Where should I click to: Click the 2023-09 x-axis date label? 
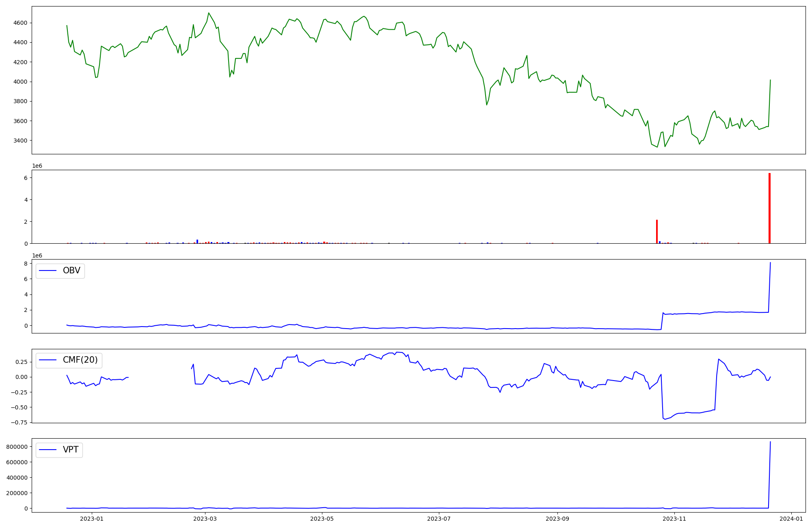click(557, 519)
